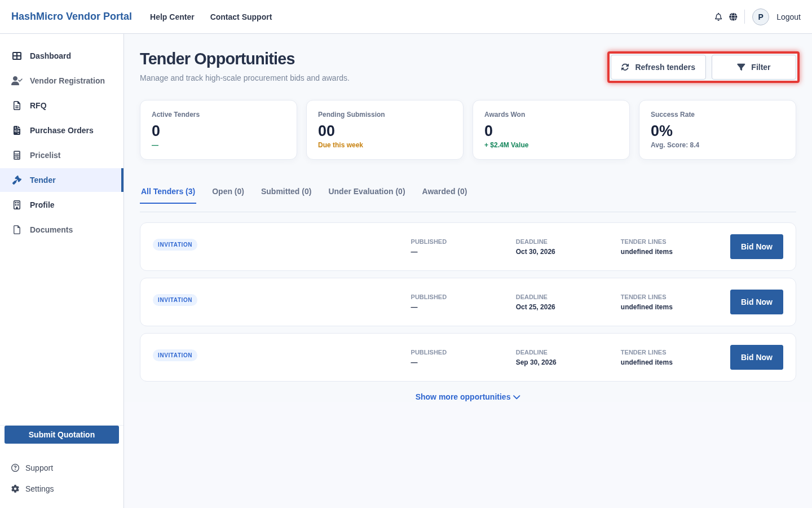Bid Now on the Sep 30, 2026 tender
This screenshot has height=508, width=812.
[x=757, y=357]
